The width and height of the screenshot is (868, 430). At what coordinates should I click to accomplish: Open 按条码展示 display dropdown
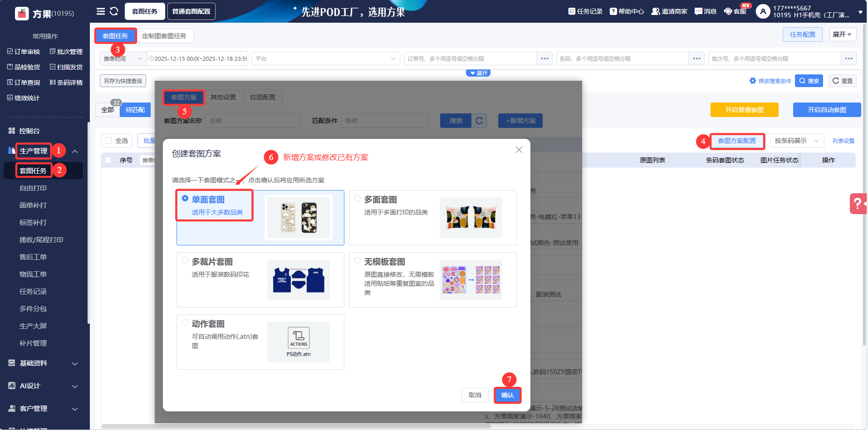pyautogui.click(x=797, y=141)
